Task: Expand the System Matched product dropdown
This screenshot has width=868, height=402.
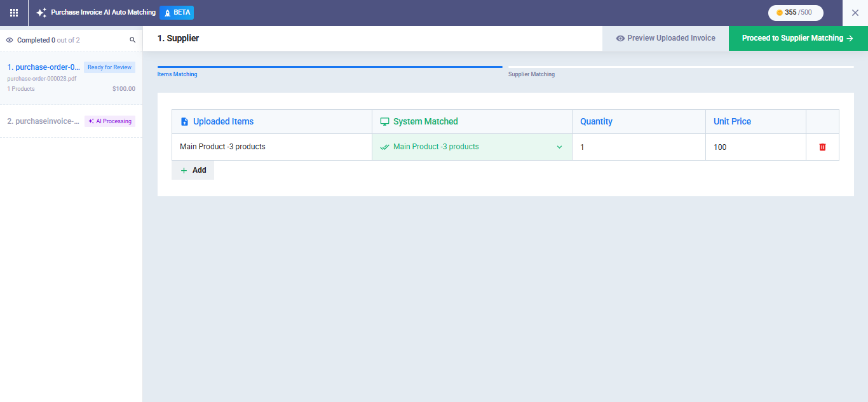Action: click(x=559, y=147)
